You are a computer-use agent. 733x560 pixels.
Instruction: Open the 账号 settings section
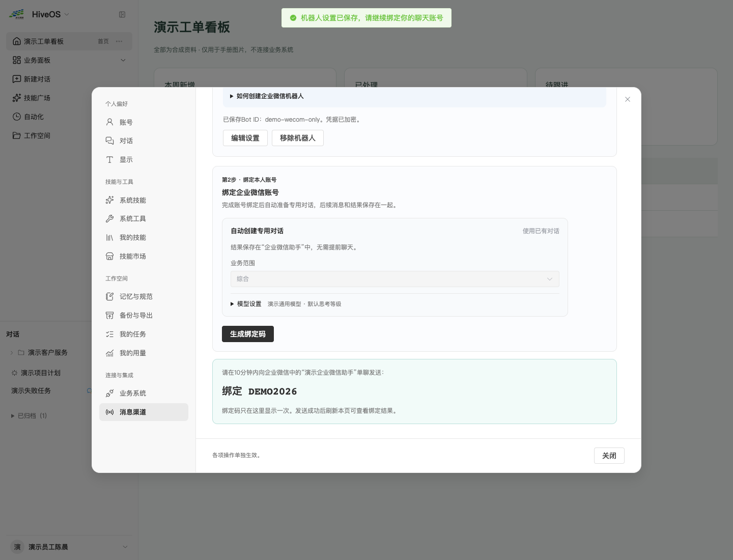[144, 122]
